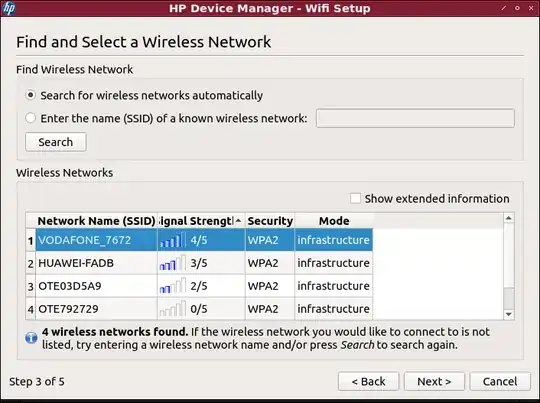Maximize the HP Device Manager window
The image size is (540, 403).
517,8
